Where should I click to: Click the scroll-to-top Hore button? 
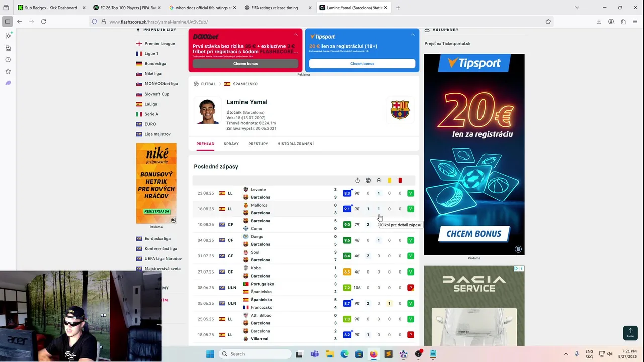pyautogui.click(x=630, y=333)
